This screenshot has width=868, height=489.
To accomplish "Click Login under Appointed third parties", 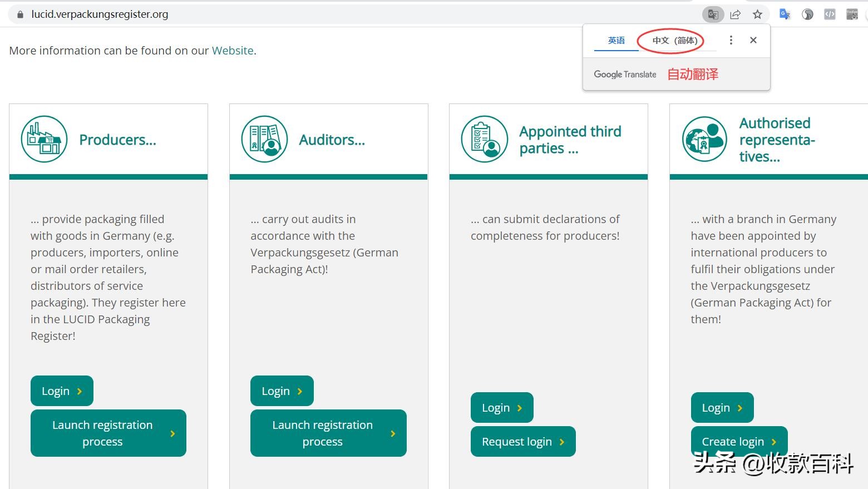I will (502, 408).
